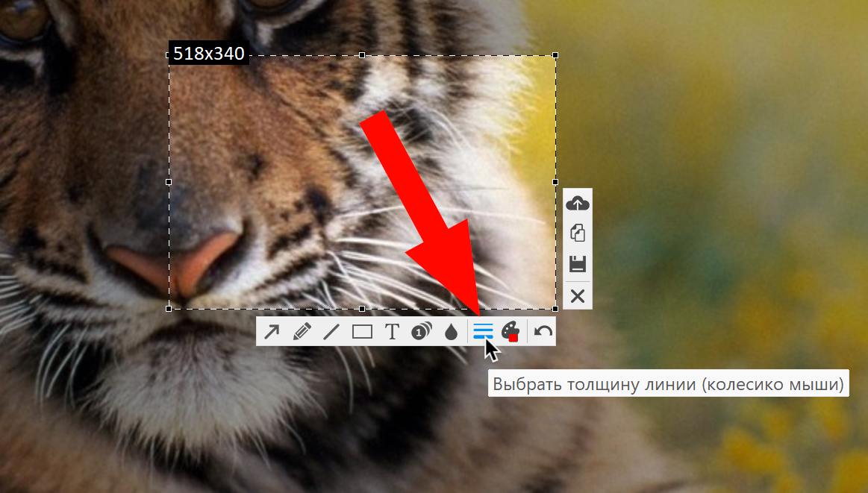Upload screenshot to the cloud
This screenshot has width=868, height=493.
tap(578, 204)
